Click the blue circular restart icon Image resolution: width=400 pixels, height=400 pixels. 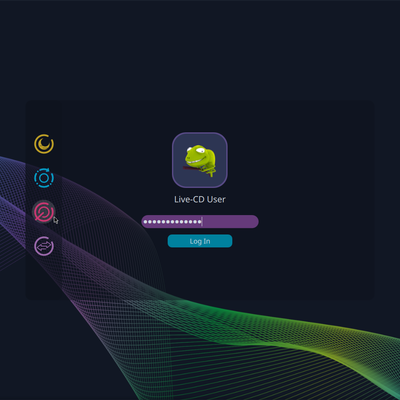coord(44,178)
